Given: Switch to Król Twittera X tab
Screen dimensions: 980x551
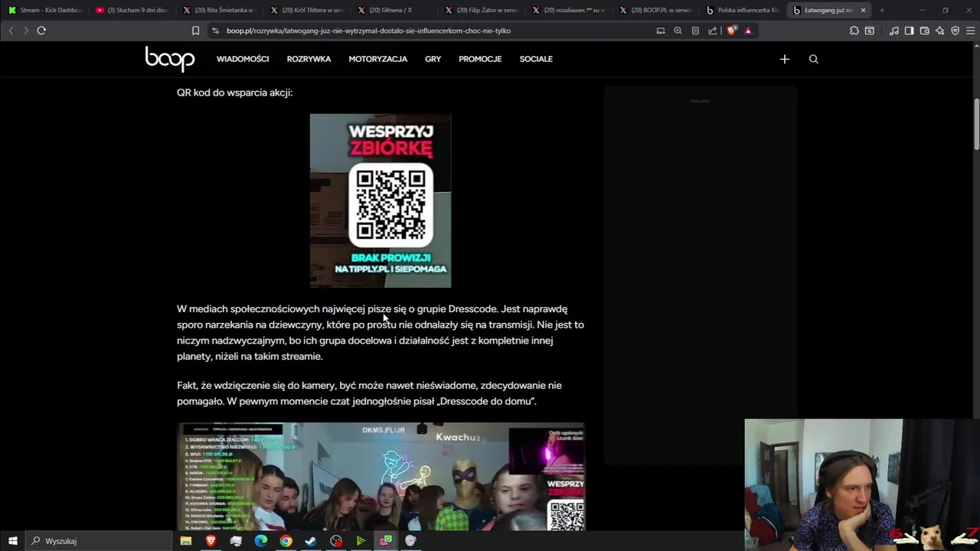Looking at the screenshot, I should pyautogui.click(x=307, y=10).
